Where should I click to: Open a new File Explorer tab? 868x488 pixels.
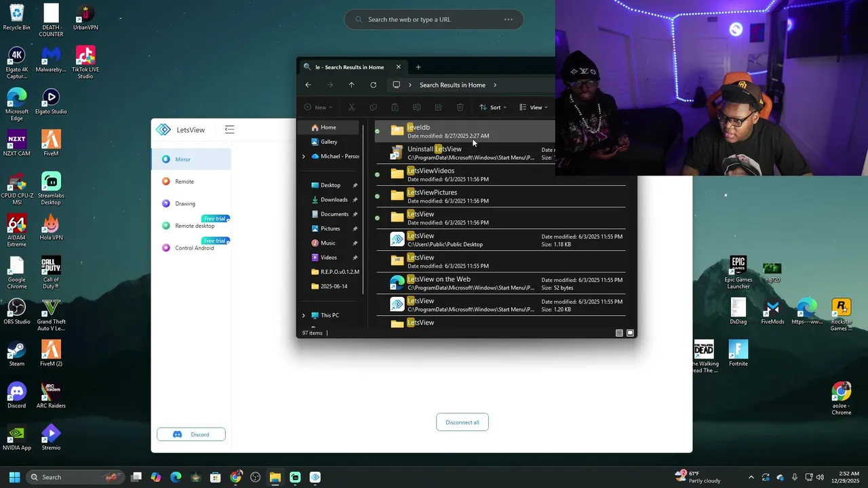[x=418, y=67]
